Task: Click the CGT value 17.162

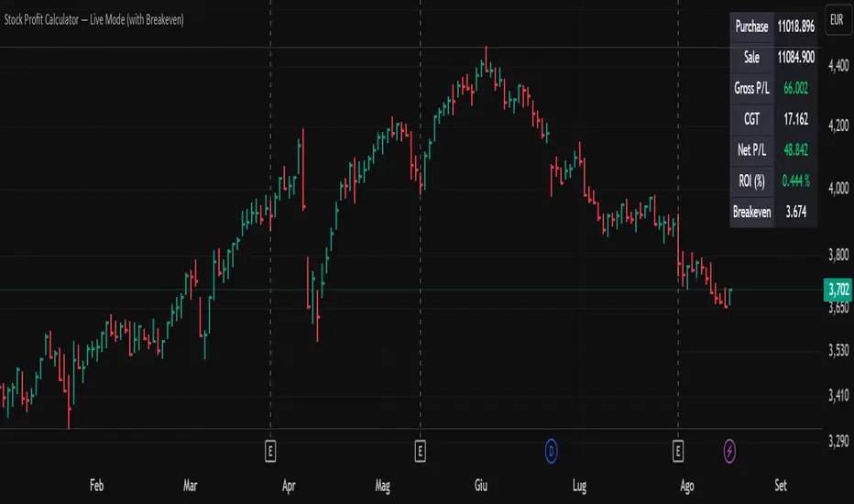Action: pyautogui.click(x=795, y=119)
